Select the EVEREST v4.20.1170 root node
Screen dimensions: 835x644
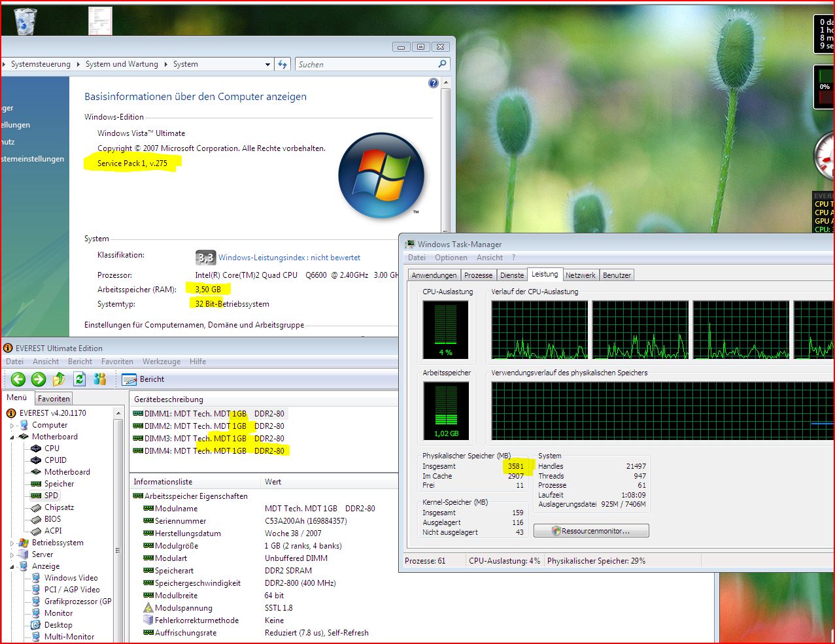[x=53, y=413]
